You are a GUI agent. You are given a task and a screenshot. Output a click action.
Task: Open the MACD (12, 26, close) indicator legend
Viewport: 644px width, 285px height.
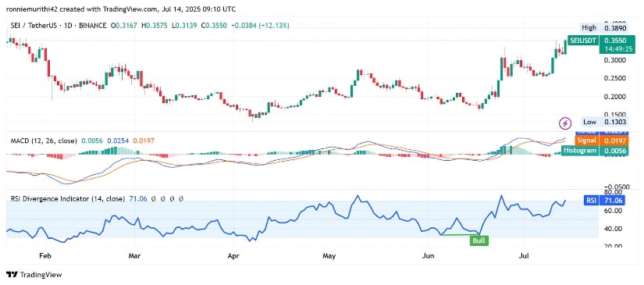coord(43,141)
